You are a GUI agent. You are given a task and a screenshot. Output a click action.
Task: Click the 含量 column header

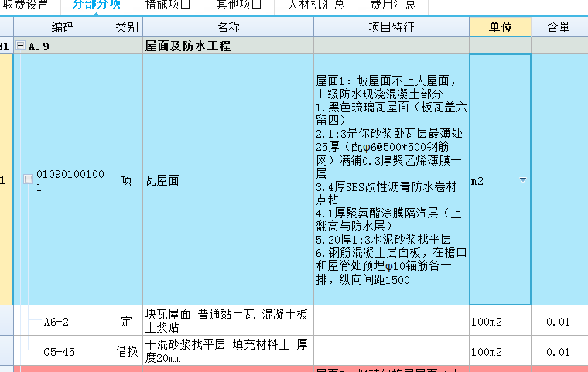click(x=559, y=27)
